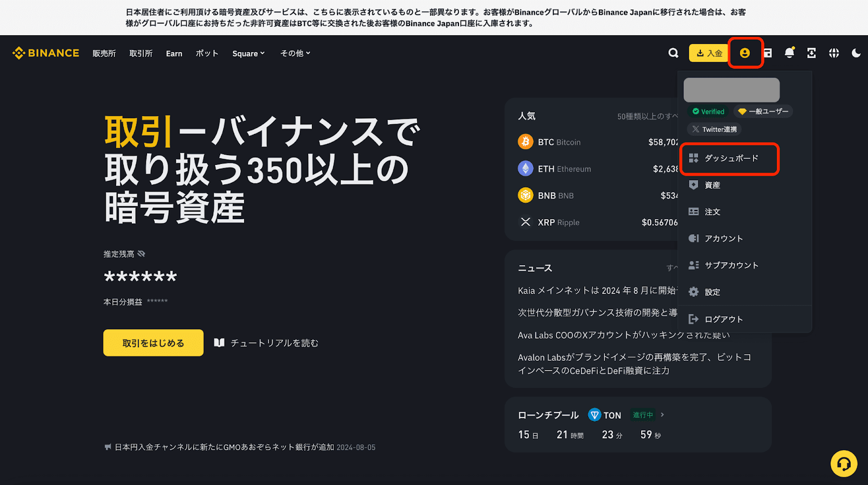Viewport: 868px width, 485px height.
Task: Click 取引をはじめる button
Action: [x=154, y=343]
